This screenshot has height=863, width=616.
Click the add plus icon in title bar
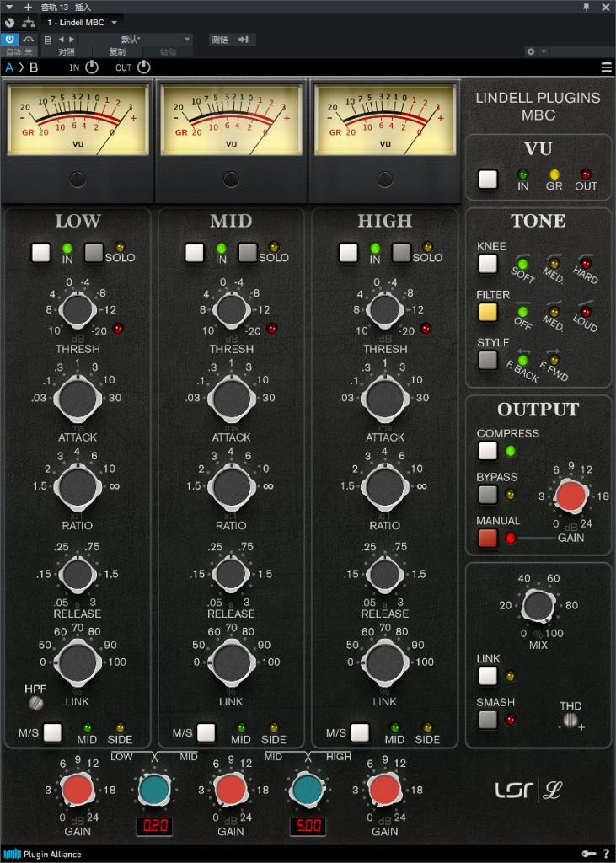coord(28,7)
